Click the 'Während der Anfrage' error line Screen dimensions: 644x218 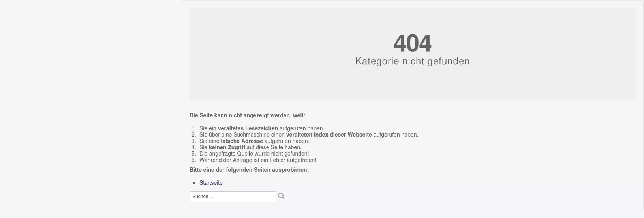point(257,160)
